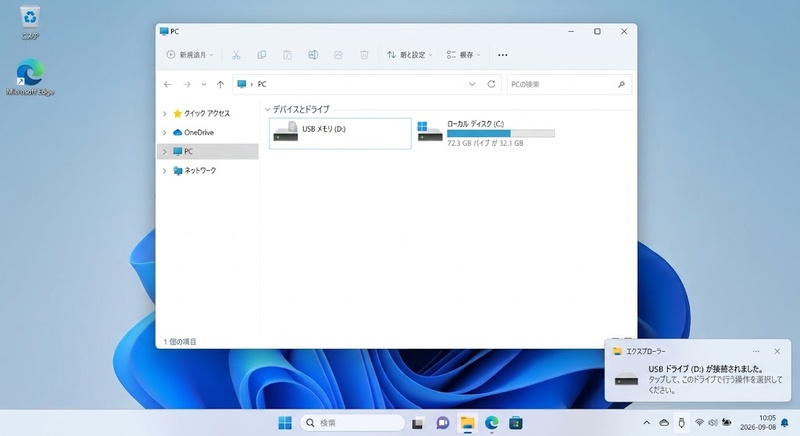This screenshot has width=800, height=436.
Task: Click the magnifier icon in search box
Action: [x=621, y=84]
